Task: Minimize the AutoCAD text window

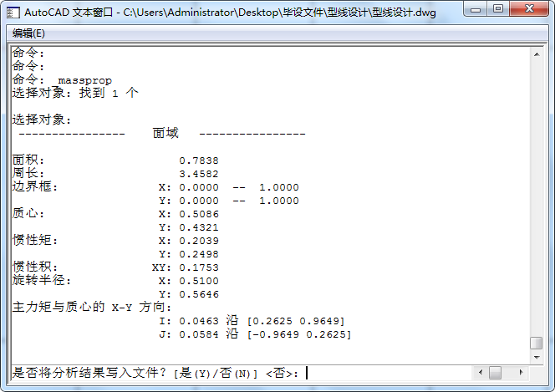Action: pyautogui.click(x=475, y=9)
